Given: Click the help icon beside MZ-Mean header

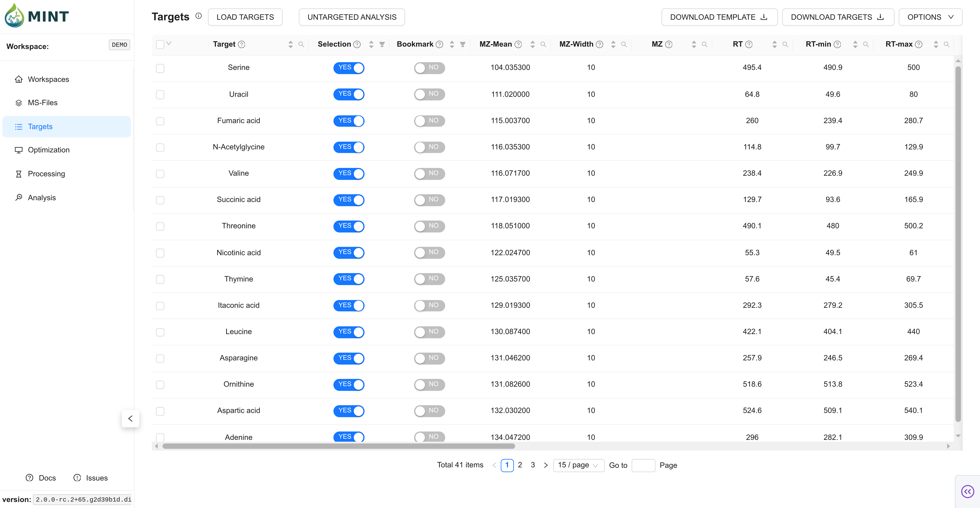Looking at the screenshot, I should [518, 45].
